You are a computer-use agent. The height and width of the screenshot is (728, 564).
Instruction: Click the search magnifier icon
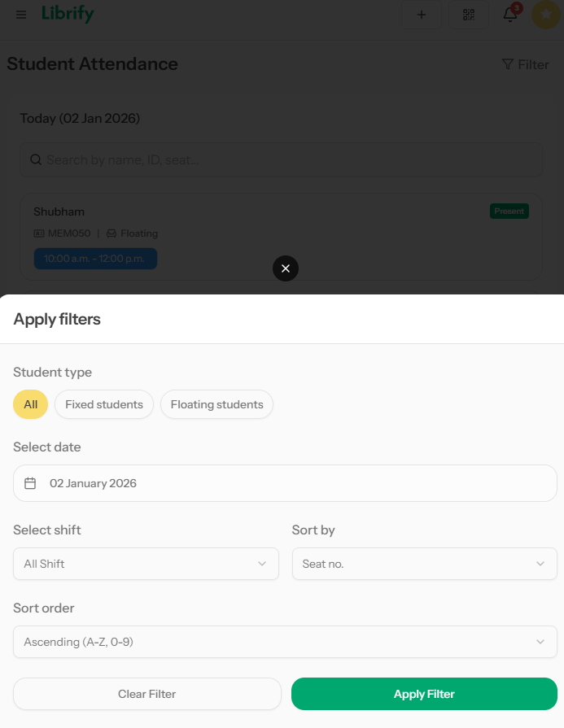coord(36,159)
